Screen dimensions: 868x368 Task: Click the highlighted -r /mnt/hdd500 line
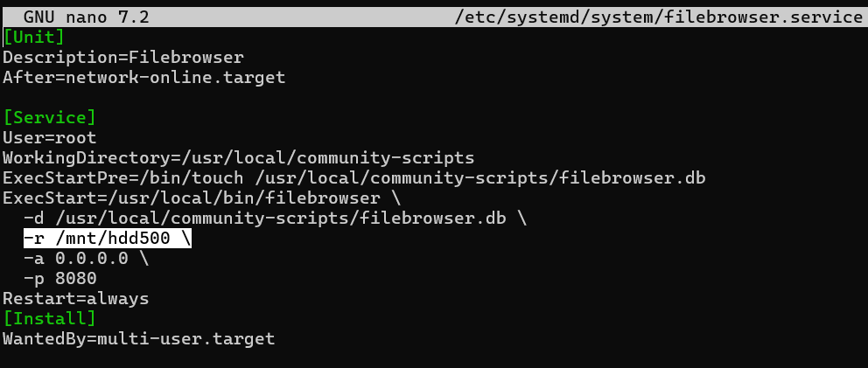107,238
